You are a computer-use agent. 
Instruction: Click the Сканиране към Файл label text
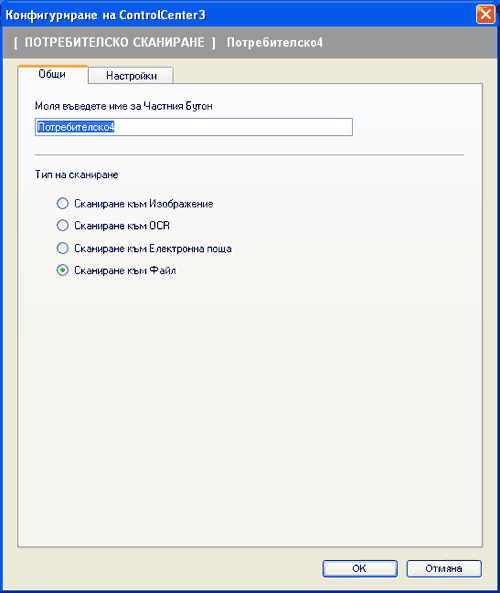point(125,270)
